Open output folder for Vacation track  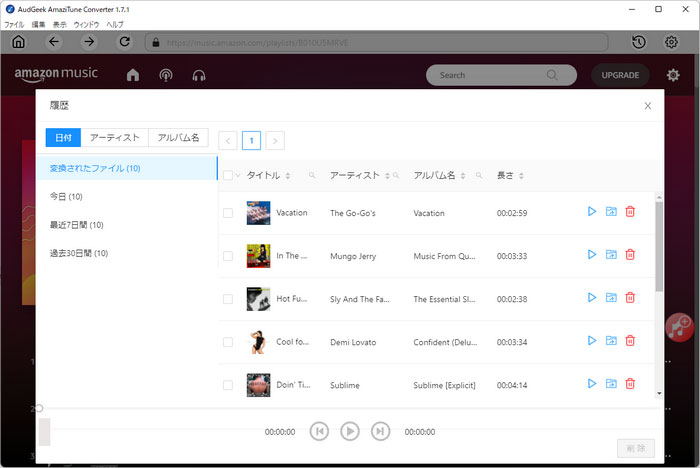click(611, 212)
